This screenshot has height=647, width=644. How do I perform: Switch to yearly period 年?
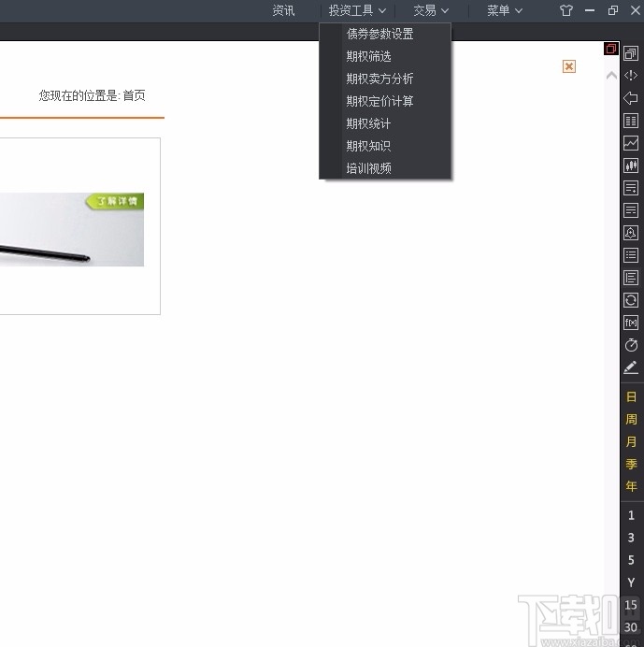(631, 486)
